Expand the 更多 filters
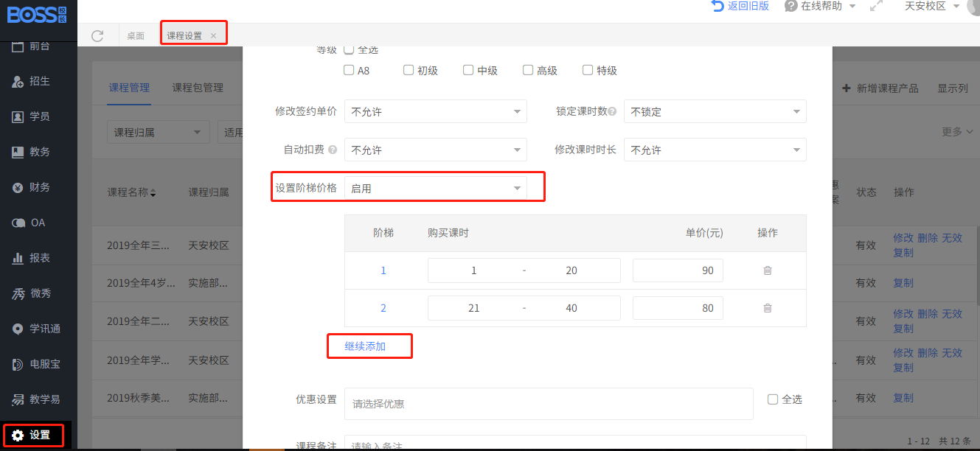Viewport: 980px width, 451px height. [957, 132]
